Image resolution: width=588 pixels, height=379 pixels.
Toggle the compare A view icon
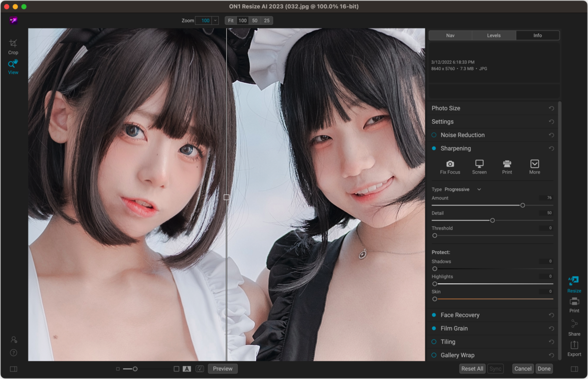[x=187, y=369]
